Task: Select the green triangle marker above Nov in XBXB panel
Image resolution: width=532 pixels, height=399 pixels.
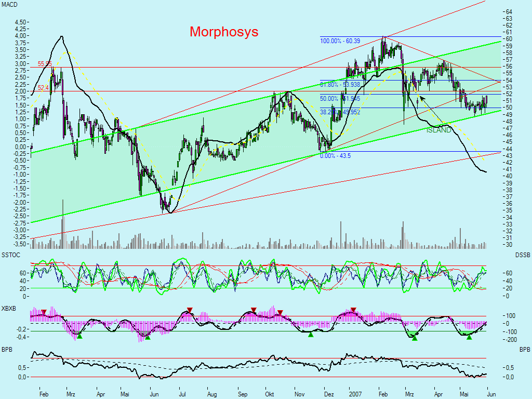Action: (x=311, y=335)
